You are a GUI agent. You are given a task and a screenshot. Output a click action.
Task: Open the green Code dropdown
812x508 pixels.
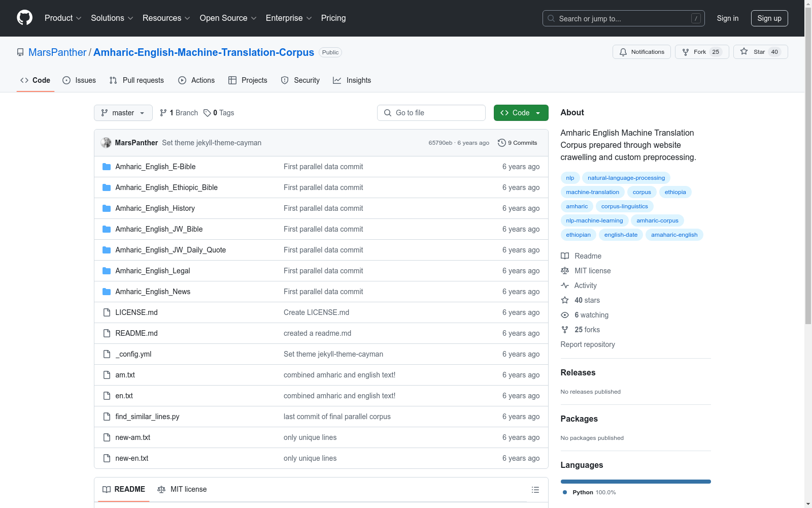click(x=521, y=113)
